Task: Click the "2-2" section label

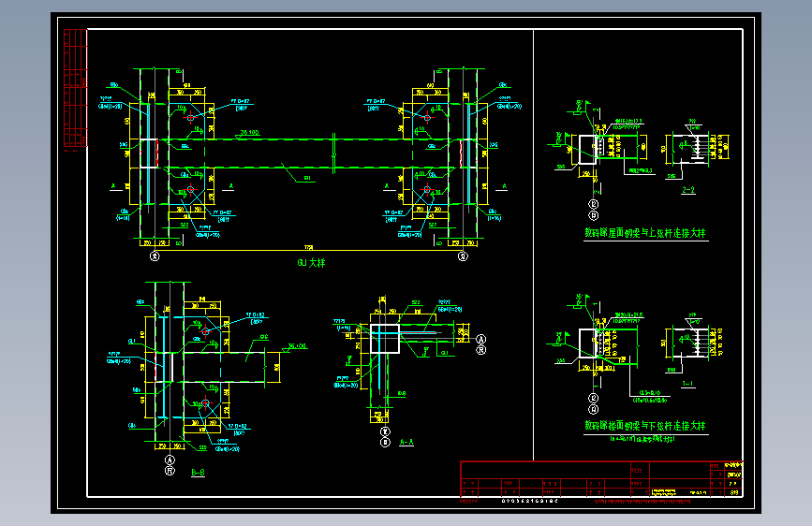Action: pyautogui.click(x=688, y=189)
